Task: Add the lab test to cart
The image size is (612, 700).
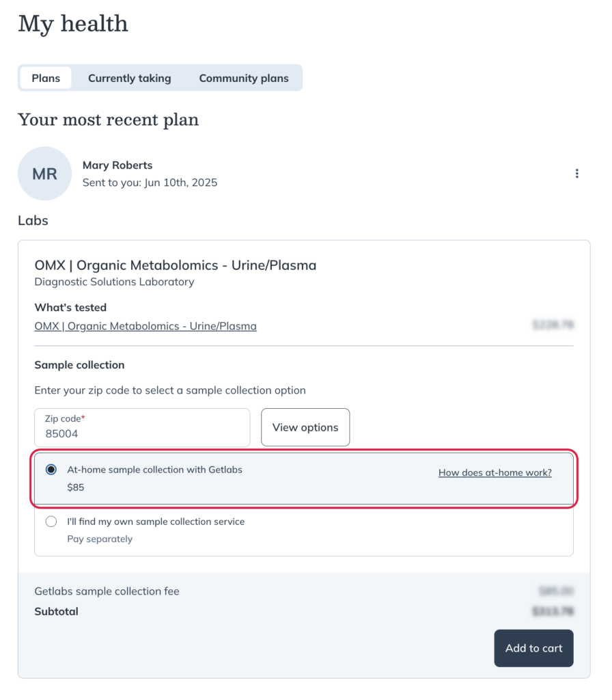Action: coord(533,648)
